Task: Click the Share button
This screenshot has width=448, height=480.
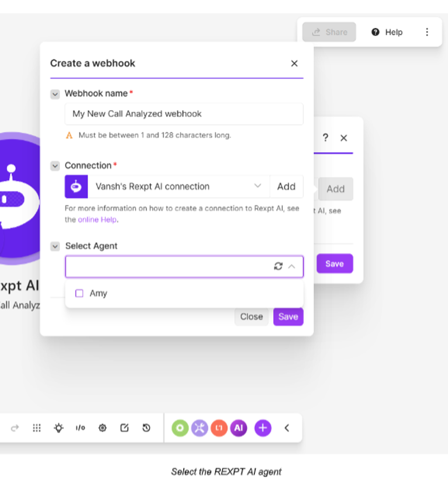Action: [x=329, y=32]
